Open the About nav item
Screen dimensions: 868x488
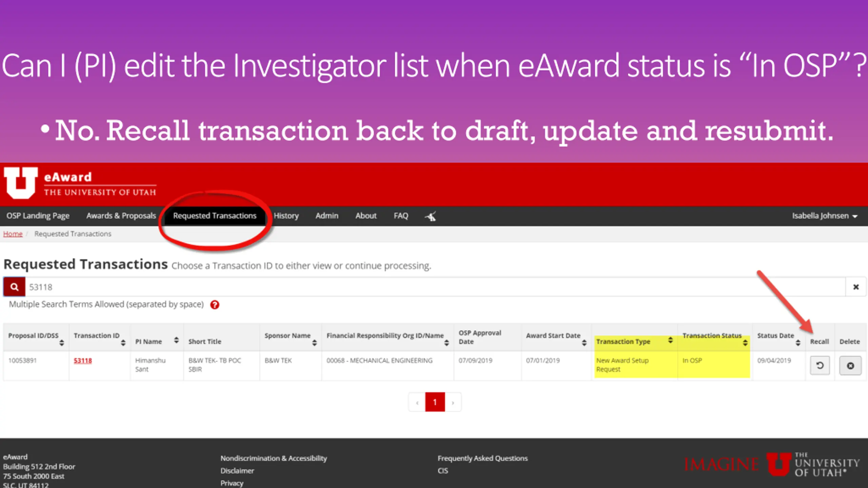tap(366, 216)
